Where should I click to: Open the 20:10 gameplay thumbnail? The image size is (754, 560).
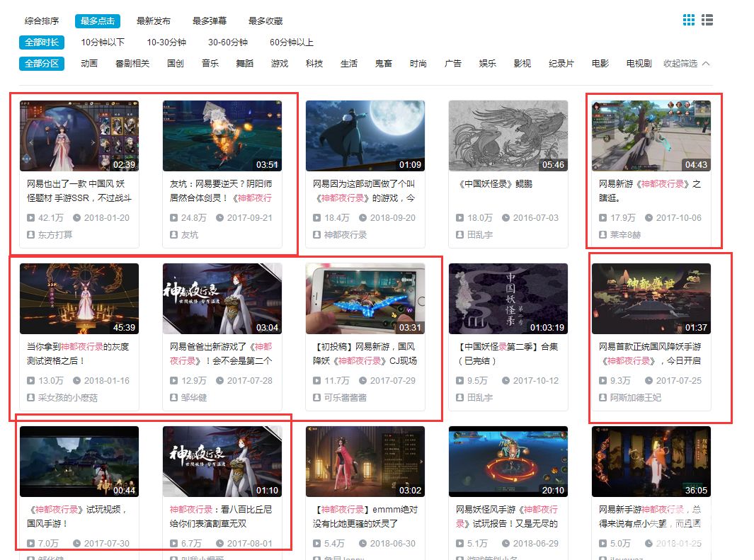508,462
